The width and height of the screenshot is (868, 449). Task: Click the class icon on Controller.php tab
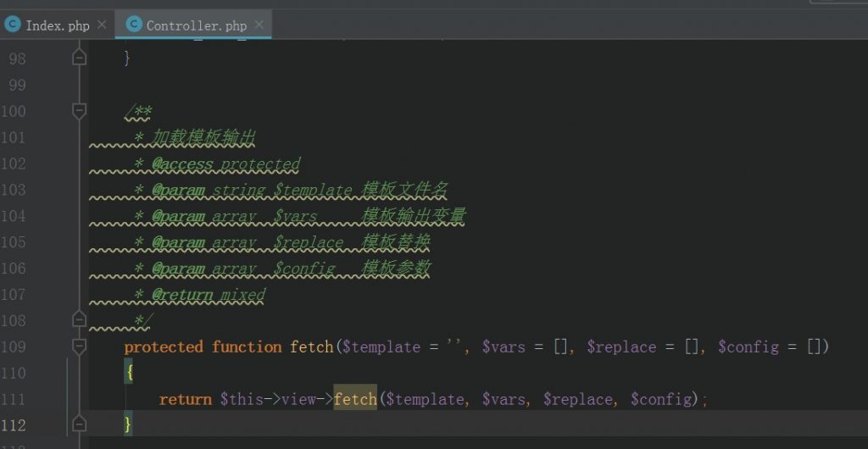coord(132,25)
